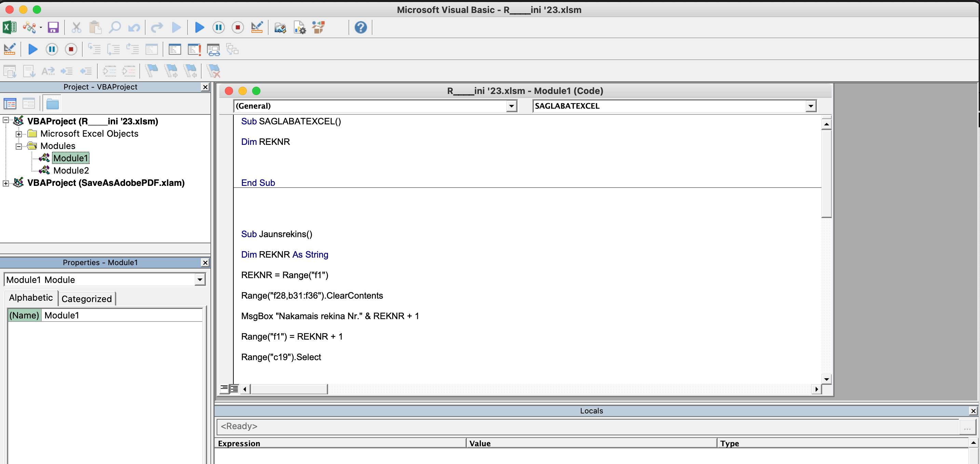Pause execution using the Break icon
Screen dimensions: 980x464
point(219,27)
